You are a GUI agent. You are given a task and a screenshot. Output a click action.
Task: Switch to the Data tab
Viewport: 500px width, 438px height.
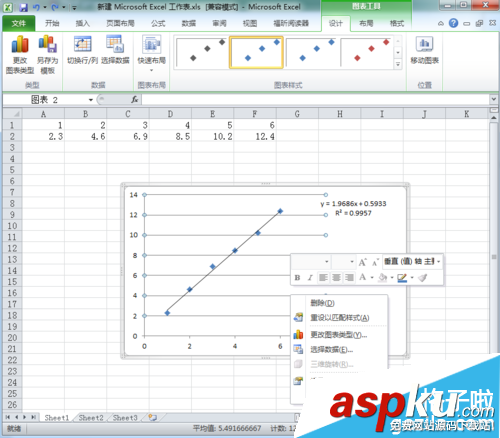click(189, 23)
